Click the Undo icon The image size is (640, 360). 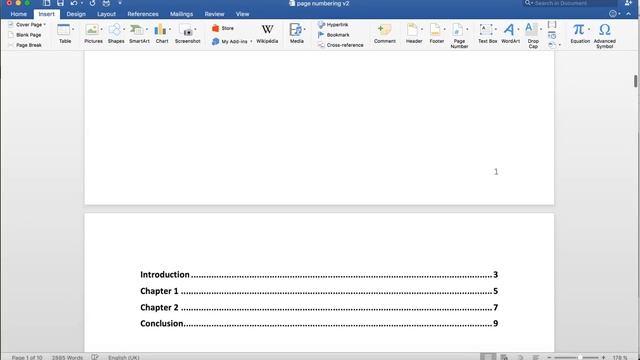[74, 3]
